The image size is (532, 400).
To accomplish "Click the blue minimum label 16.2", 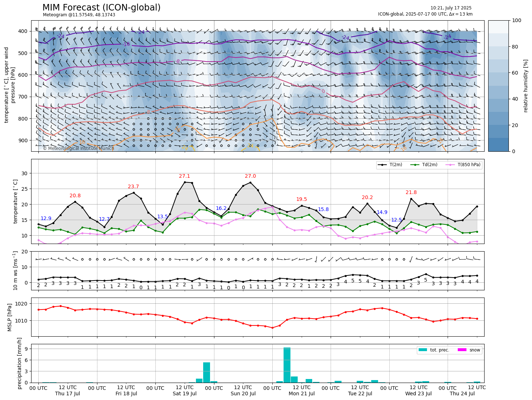I will tap(221, 209).
